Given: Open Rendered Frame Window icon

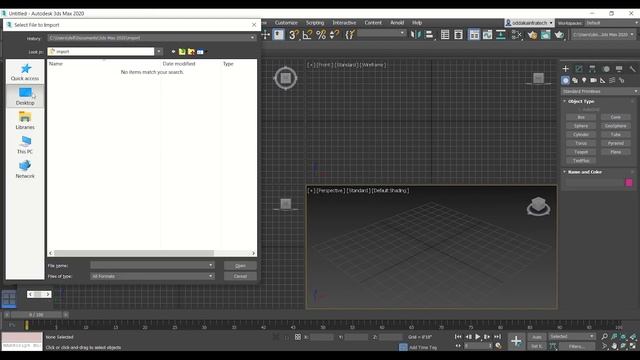Looking at the screenshot, I should tap(546, 35).
